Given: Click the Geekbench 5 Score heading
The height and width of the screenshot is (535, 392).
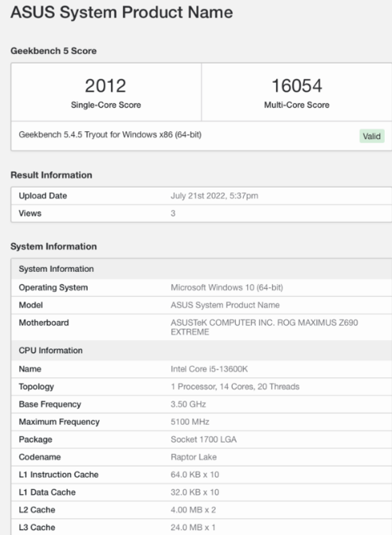Looking at the screenshot, I should (54, 51).
